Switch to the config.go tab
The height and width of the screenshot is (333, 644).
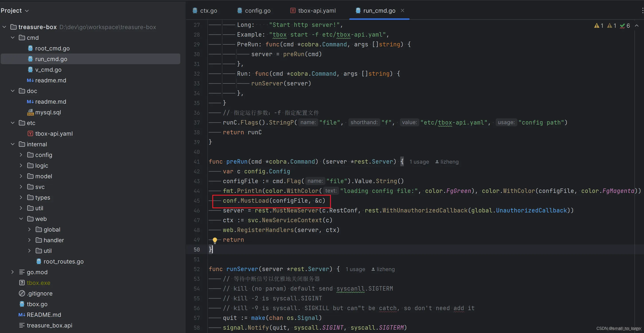coord(254,10)
